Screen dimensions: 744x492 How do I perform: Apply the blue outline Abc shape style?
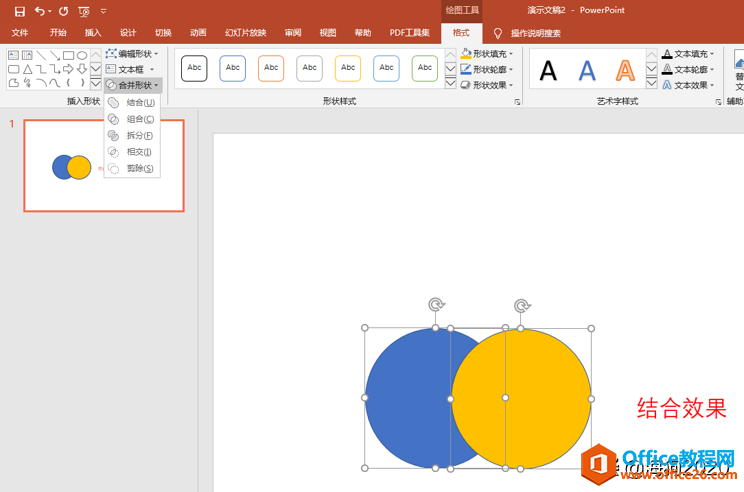click(x=232, y=68)
